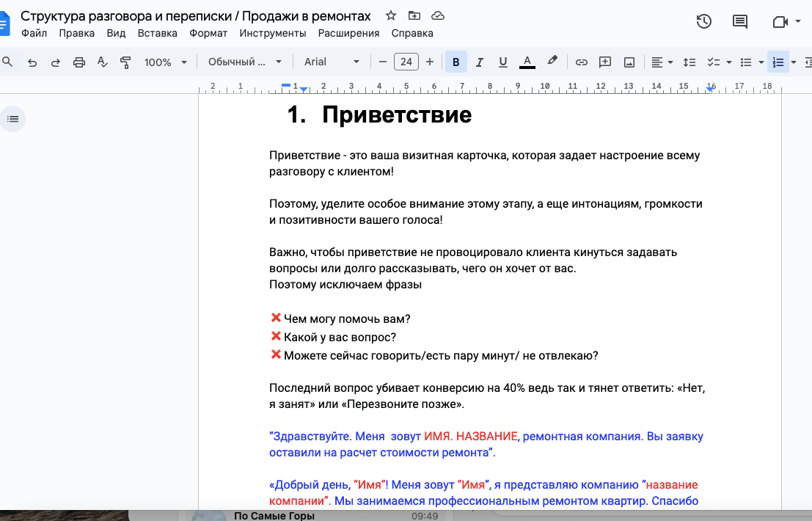Open the 100% zoom dropdown
Screen dimensions: 812x521
click(x=165, y=62)
